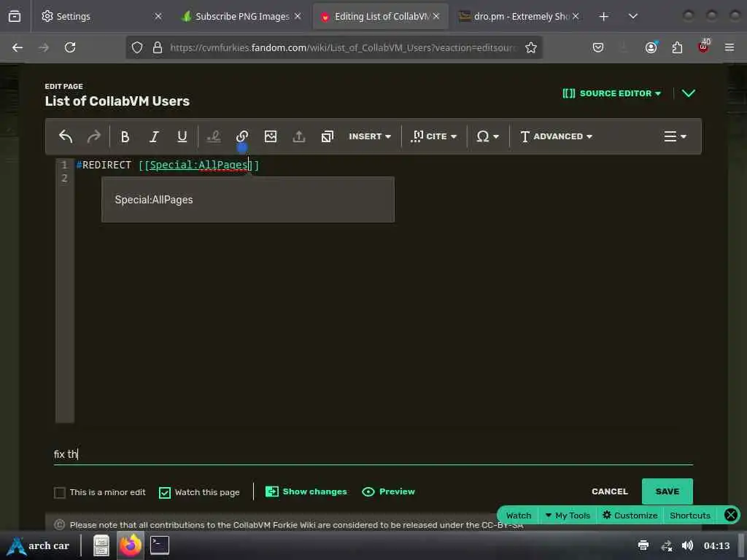Click Firefox icon in taskbar
Image resolution: width=747 pixels, height=560 pixels.
pos(131,545)
